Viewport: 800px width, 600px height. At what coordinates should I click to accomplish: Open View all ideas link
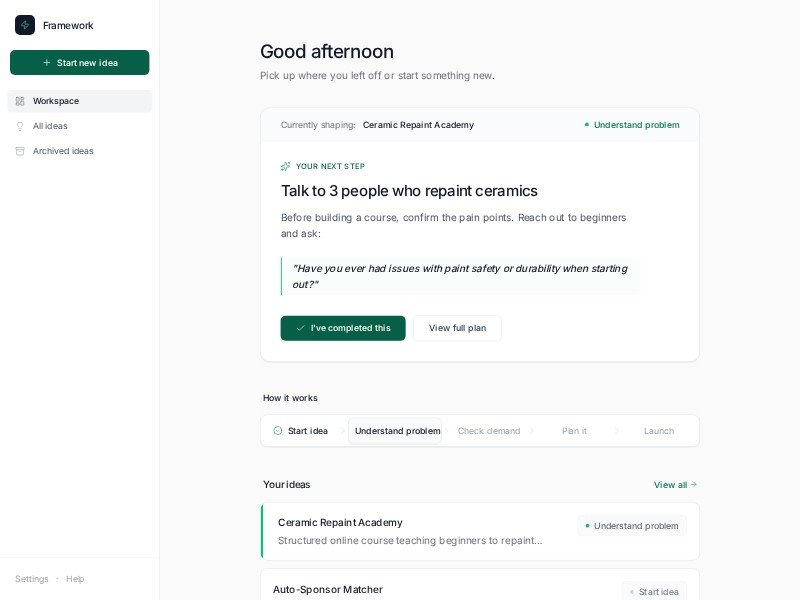(675, 485)
